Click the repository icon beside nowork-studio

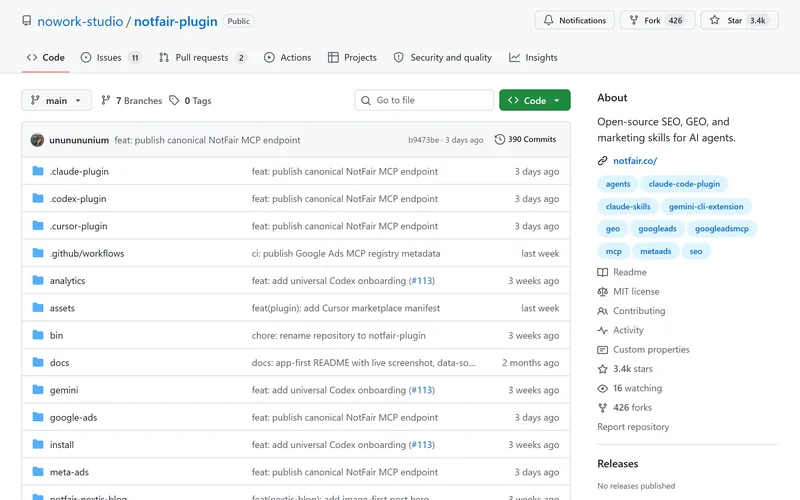pyautogui.click(x=27, y=21)
